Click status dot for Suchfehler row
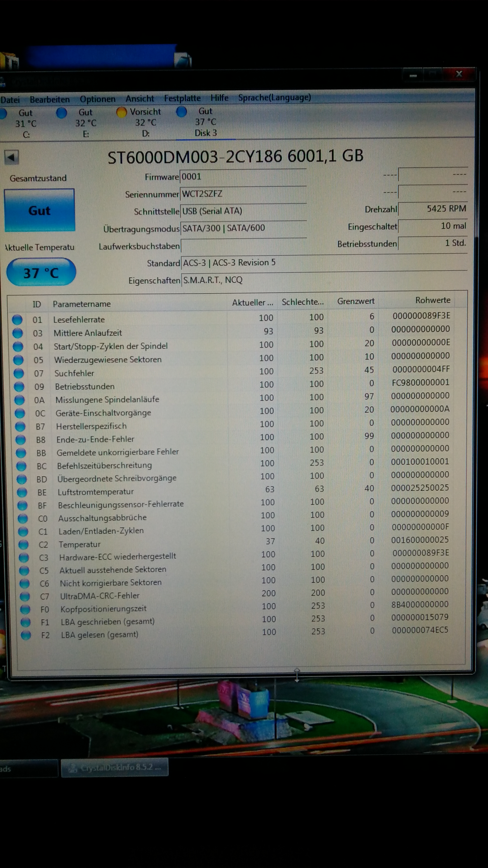 [x=19, y=373]
